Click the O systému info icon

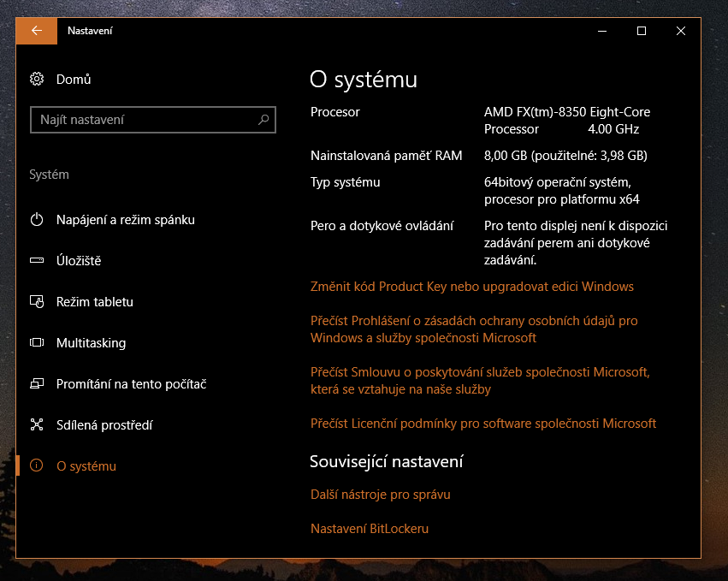tap(37, 466)
